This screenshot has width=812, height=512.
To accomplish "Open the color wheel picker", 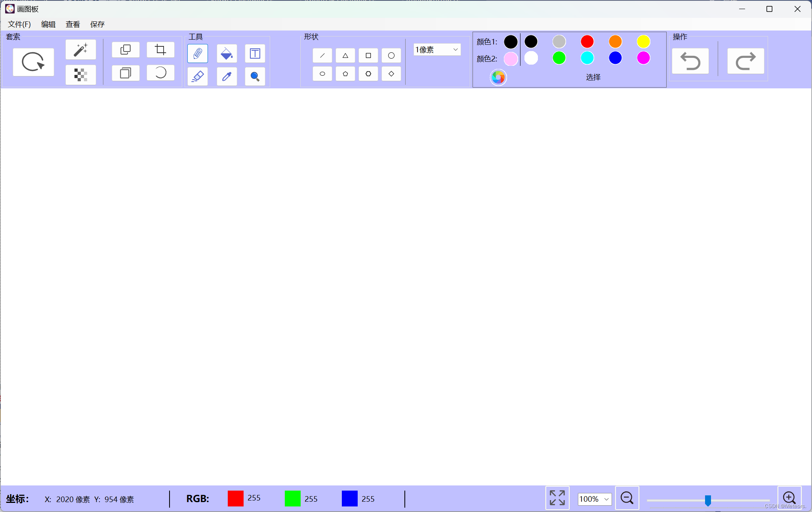I will click(498, 77).
